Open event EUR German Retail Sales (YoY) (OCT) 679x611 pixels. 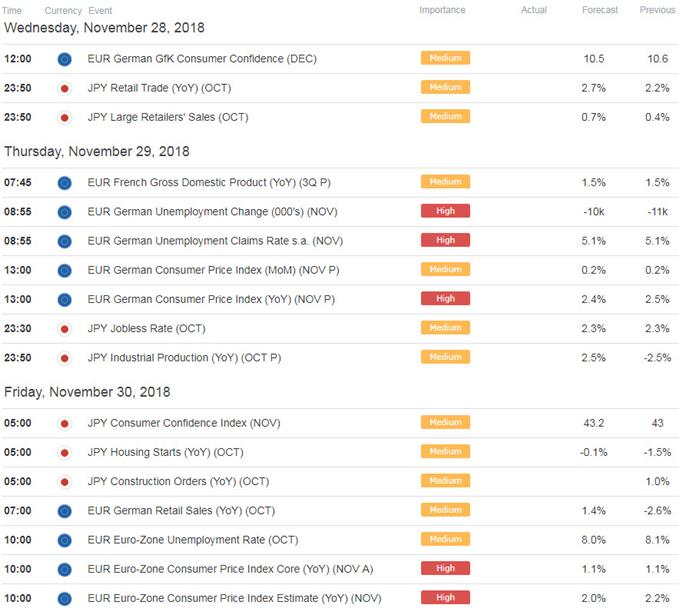click(x=181, y=511)
